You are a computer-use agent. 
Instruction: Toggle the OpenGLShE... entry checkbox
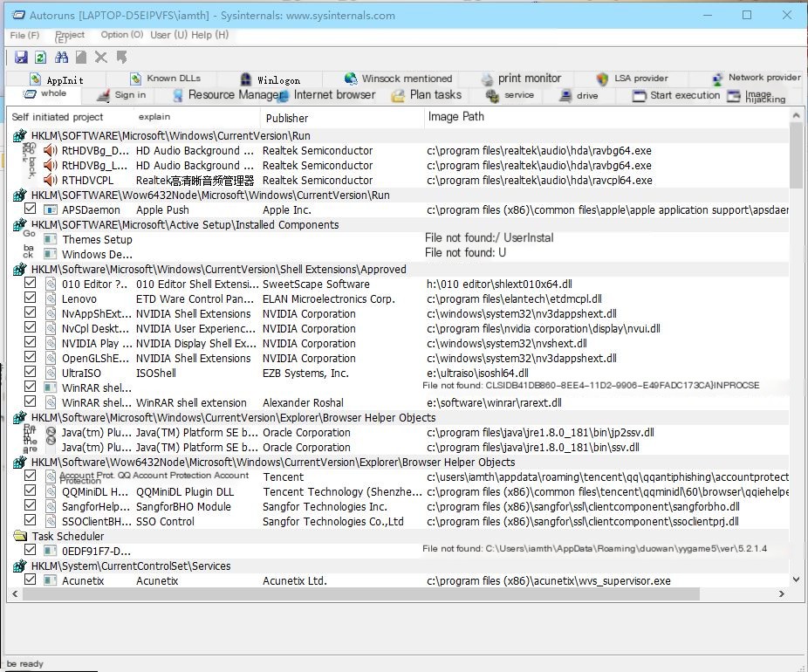click(x=30, y=357)
